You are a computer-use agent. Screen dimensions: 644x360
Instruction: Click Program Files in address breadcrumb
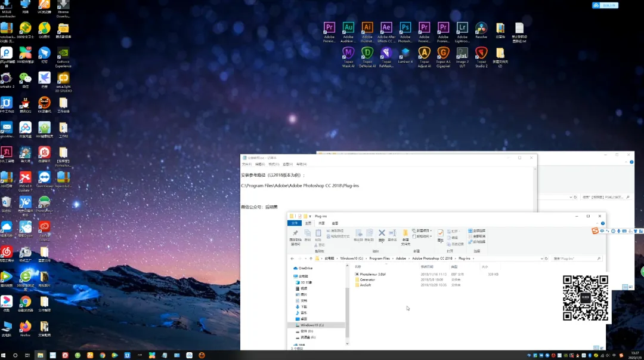379,259
